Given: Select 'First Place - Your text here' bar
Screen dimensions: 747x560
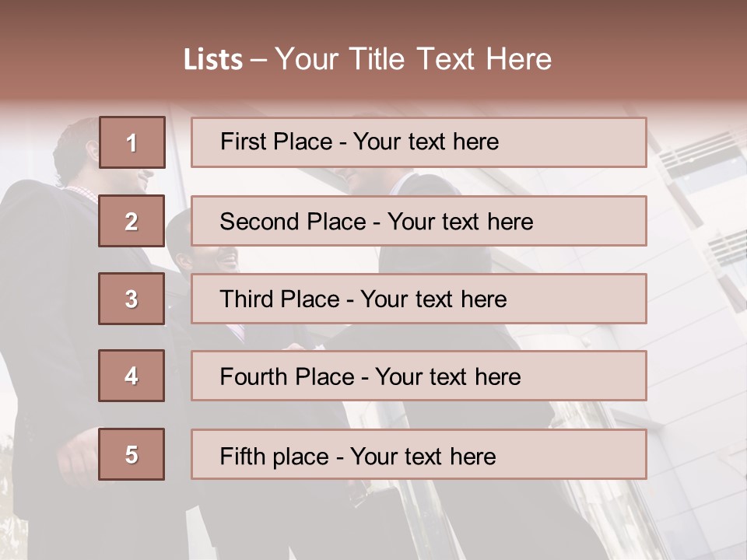Looking at the screenshot, I should [419, 142].
